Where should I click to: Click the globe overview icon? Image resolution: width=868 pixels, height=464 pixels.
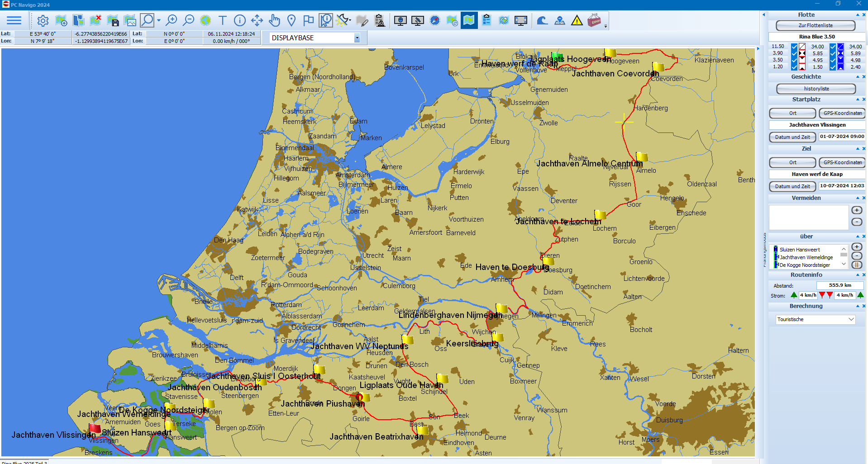[x=205, y=20]
